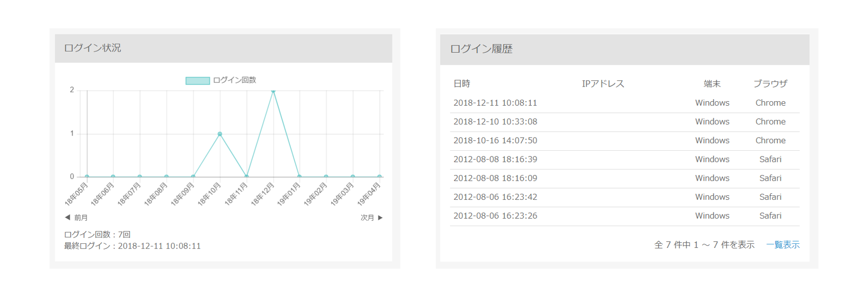
Task: Click the 日時 column header
Action: point(462,84)
